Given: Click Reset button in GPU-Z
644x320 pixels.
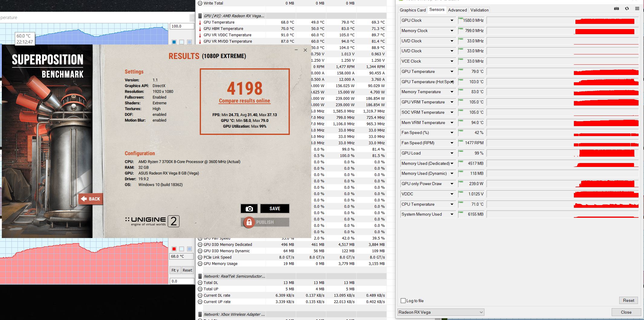Looking at the screenshot, I should tap(629, 300).
